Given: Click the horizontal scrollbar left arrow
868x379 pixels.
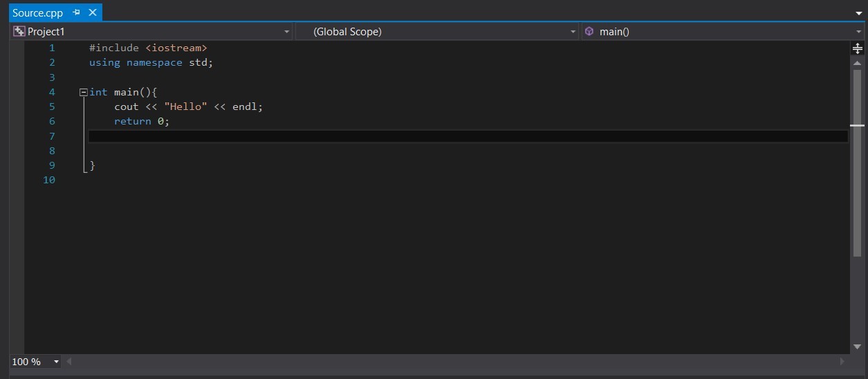Looking at the screenshot, I should (x=69, y=362).
